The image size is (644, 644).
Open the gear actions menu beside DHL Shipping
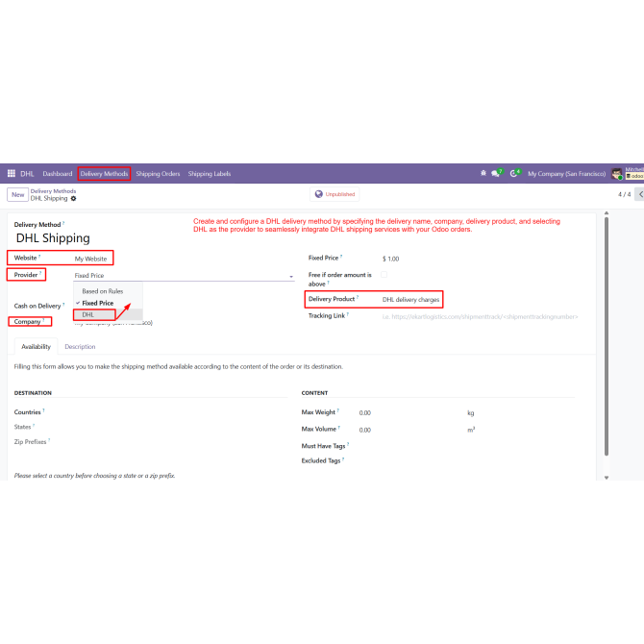click(73, 198)
